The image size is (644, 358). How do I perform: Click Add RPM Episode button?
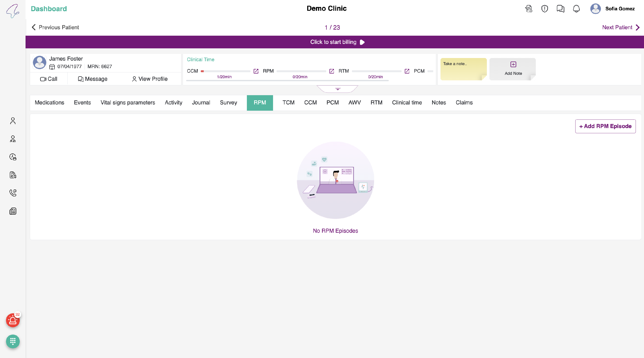[x=605, y=126]
